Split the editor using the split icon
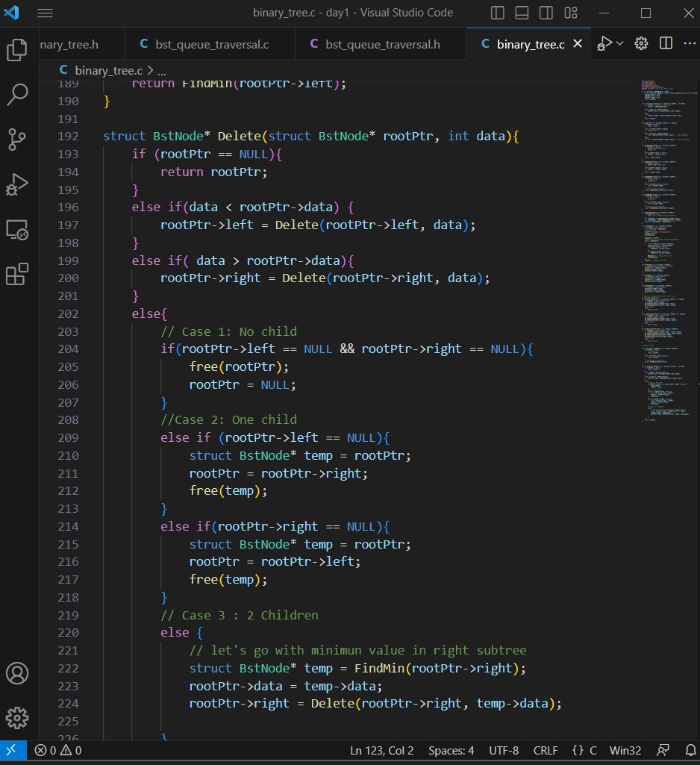Viewport: 700px width, 765px height. [x=665, y=44]
